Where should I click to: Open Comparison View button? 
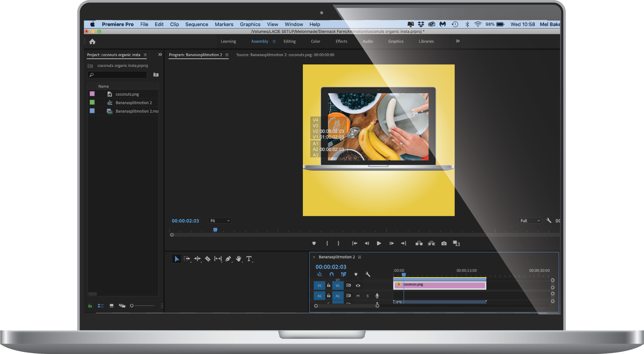[456, 243]
